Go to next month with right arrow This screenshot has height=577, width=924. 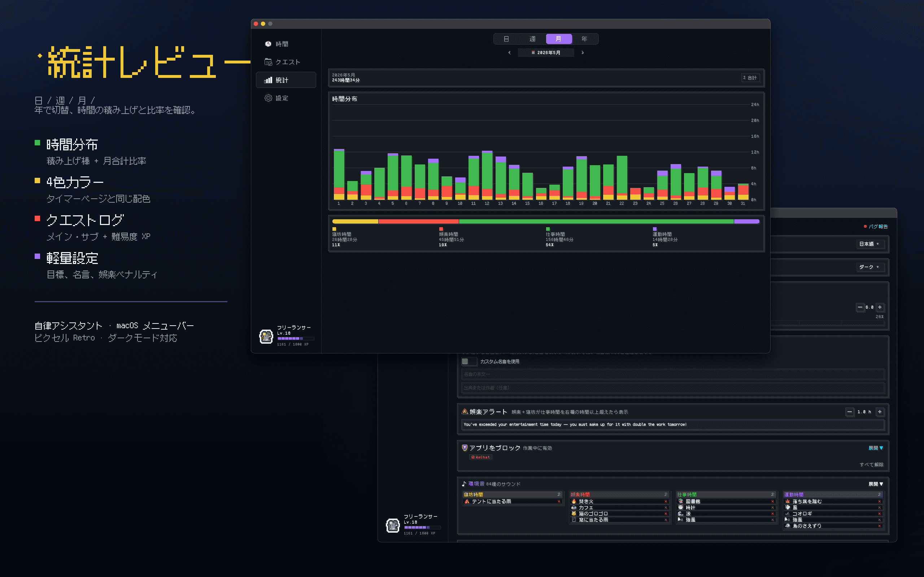(x=583, y=53)
